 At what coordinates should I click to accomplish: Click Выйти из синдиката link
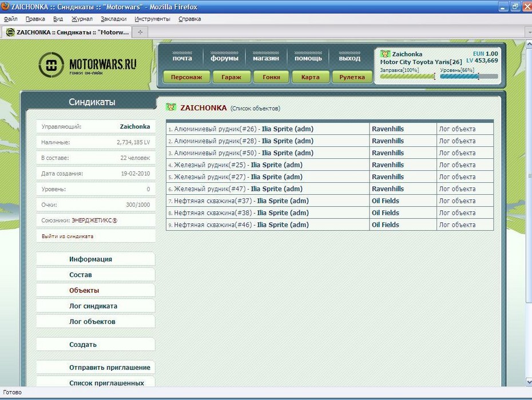68,236
